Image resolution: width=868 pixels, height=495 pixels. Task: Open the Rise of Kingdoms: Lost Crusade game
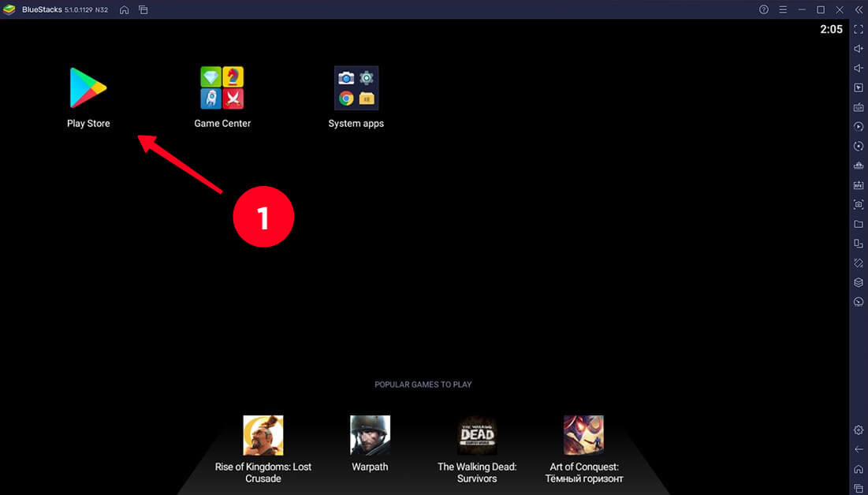click(x=263, y=435)
